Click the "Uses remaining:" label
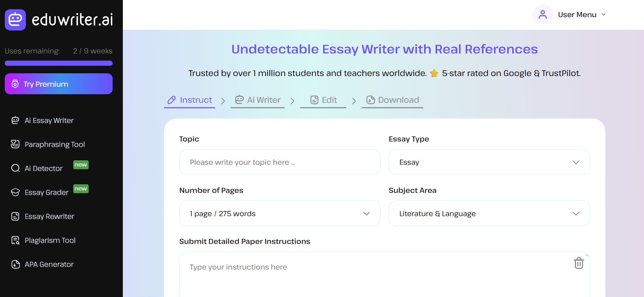The height and width of the screenshot is (297, 644). 32,51
